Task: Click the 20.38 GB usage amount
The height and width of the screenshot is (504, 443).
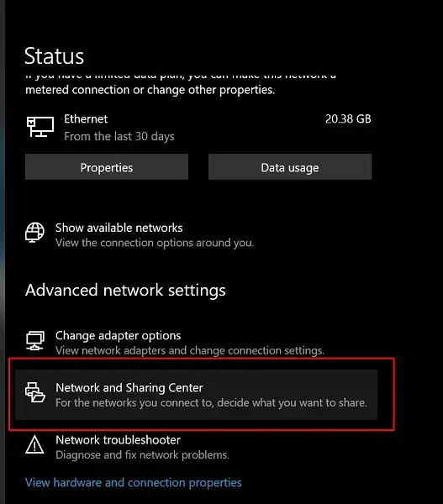Action: pyautogui.click(x=348, y=119)
